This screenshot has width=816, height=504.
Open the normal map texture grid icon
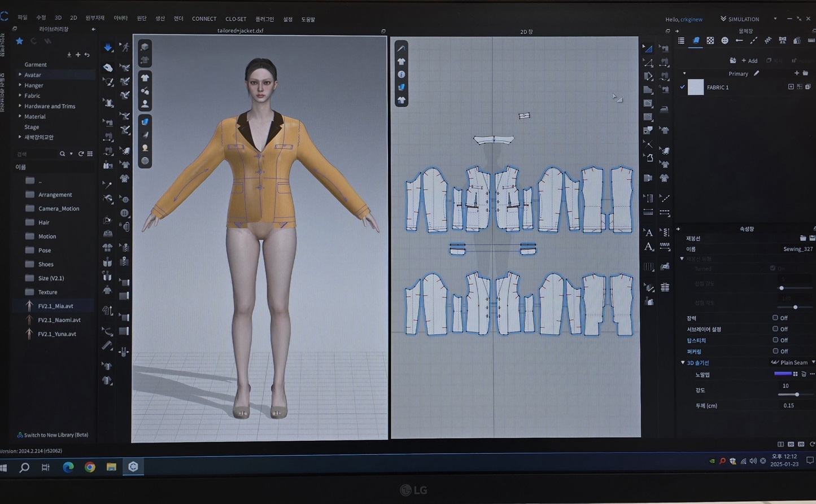coord(795,374)
